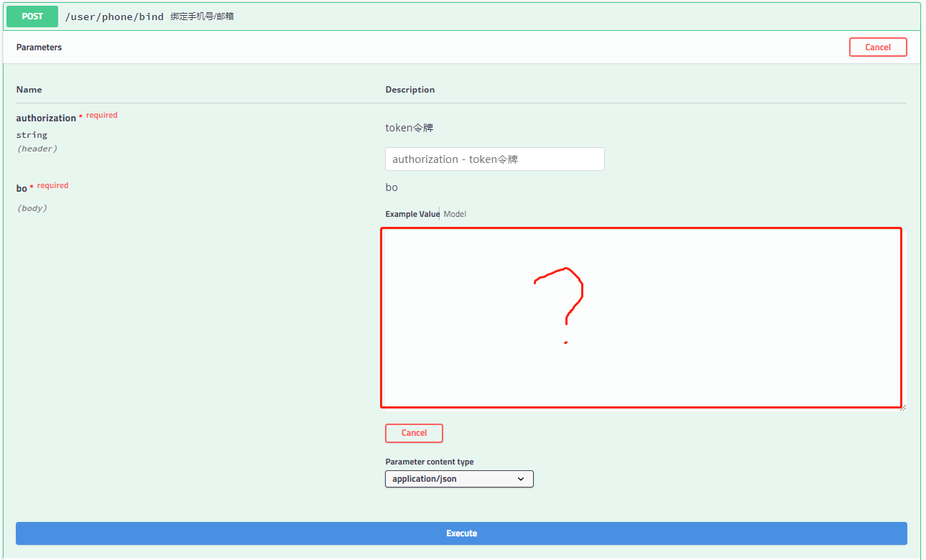Screen dimensions: 926x560
Task: Focus the authorization token input field
Action: pyautogui.click(x=495, y=159)
